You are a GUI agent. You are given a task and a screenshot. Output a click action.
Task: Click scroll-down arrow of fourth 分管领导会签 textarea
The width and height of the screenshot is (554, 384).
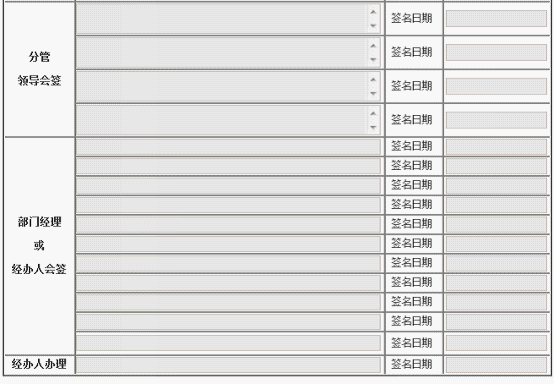point(373,128)
